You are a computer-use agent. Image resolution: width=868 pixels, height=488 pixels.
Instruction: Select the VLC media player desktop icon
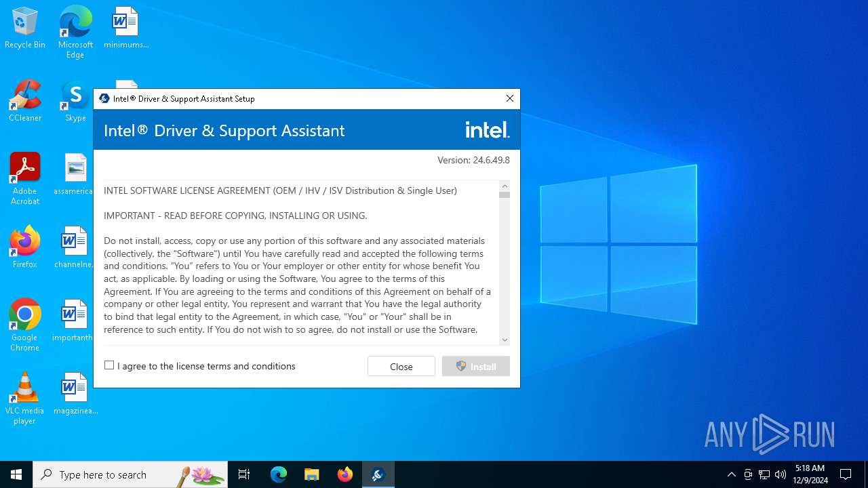coord(25,399)
